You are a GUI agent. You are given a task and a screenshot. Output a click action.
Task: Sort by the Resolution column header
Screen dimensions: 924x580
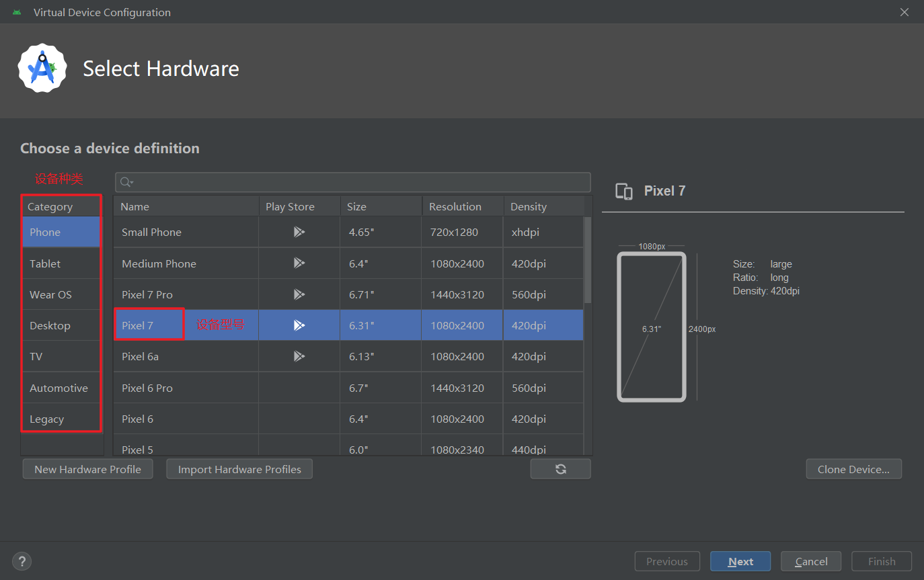pyautogui.click(x=463, y=206)
